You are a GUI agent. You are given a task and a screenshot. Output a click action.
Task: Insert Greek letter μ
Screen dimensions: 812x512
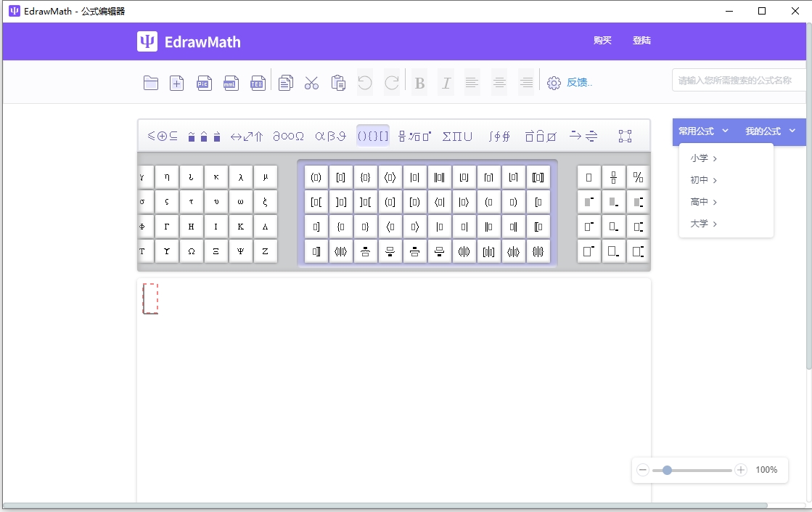[265, 177]
